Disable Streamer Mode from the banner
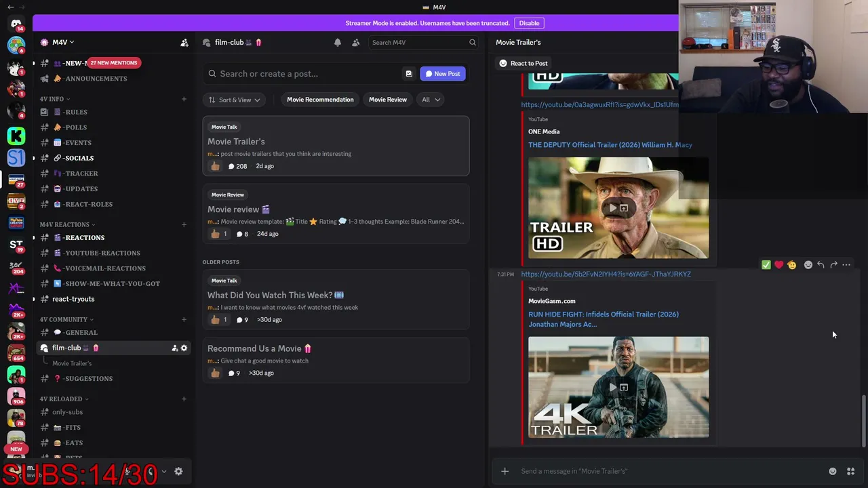 529,23
